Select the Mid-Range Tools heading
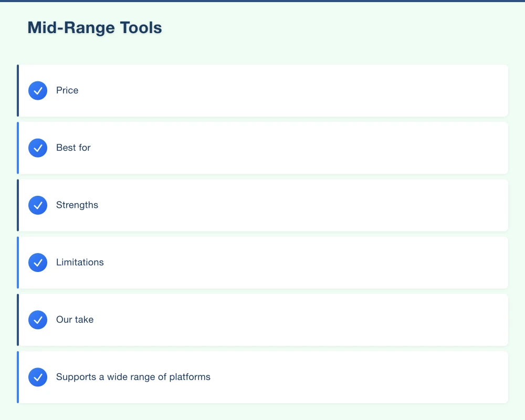The image size is (525, 420). tap(94, 27)
